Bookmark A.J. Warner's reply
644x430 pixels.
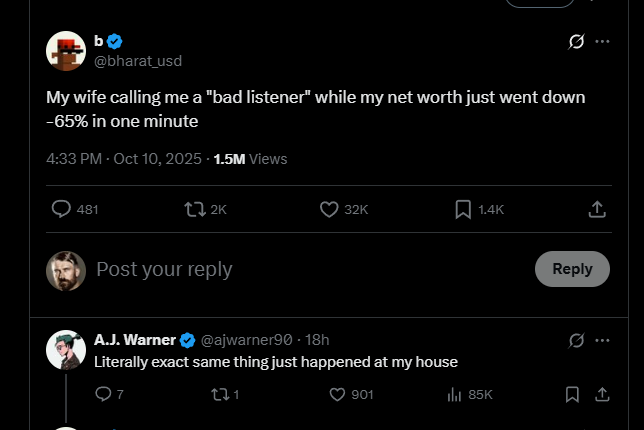(x=572, y=394)
